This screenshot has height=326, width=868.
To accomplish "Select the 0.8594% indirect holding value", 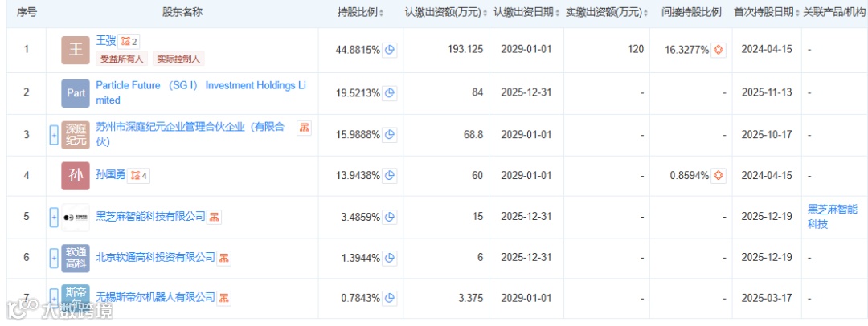I will coord(690,176).
